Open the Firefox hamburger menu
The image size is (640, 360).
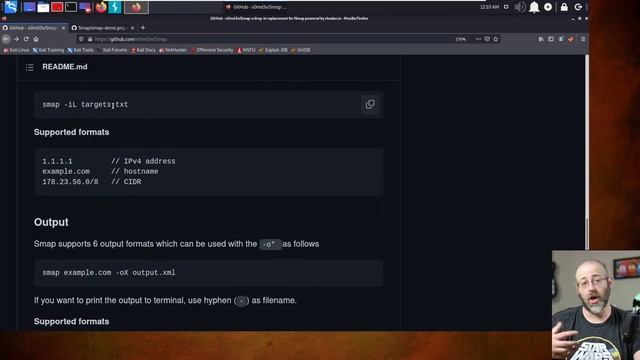tap(583, 39)
